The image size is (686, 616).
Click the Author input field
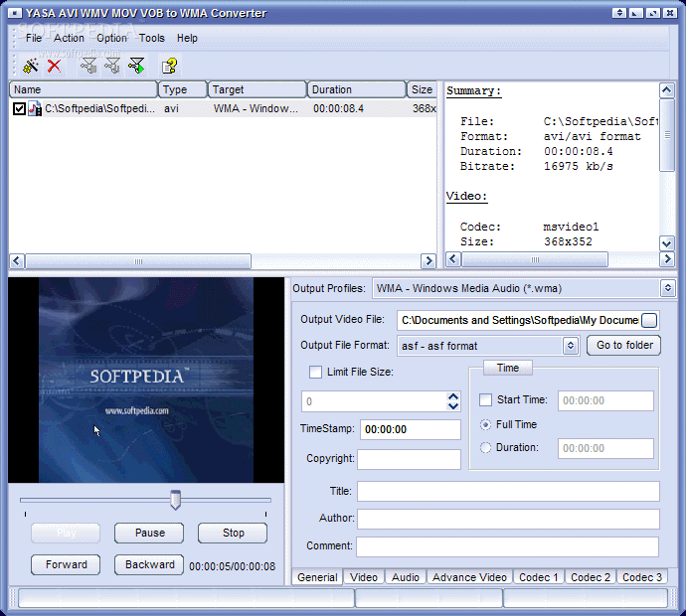click(508, 519)
